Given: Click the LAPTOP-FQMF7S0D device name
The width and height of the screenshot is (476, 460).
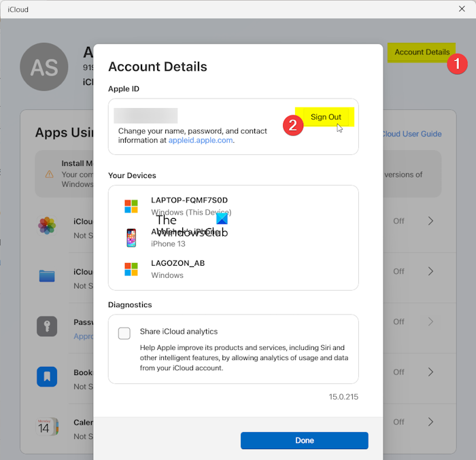Looking at the screenshot, I should click(x=190, y=200).
